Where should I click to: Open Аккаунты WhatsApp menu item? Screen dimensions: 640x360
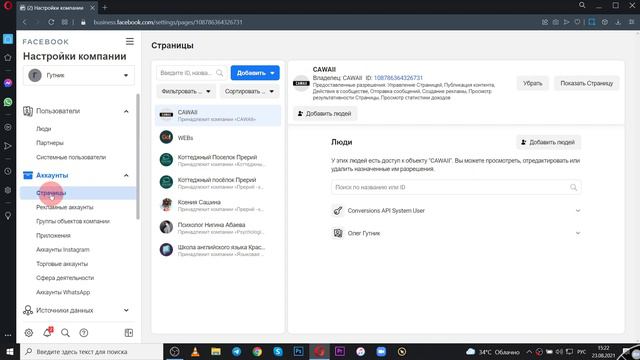click(63, 292)
